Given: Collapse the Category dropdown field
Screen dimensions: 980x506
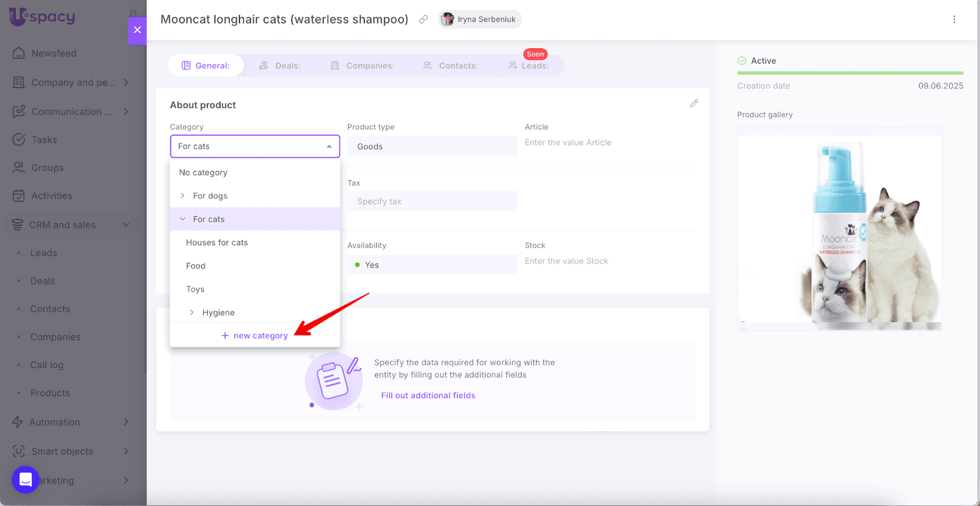Looking at the screenshot, I should coord(329,146).
